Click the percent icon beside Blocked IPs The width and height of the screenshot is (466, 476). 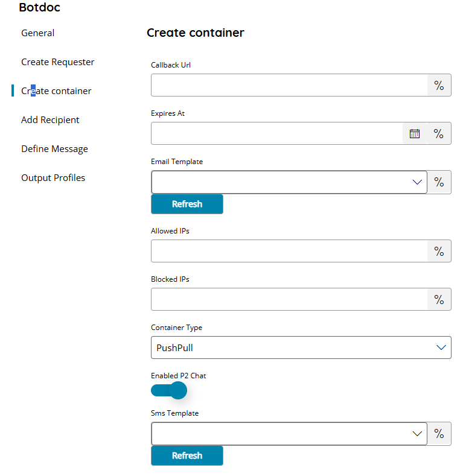439,299
